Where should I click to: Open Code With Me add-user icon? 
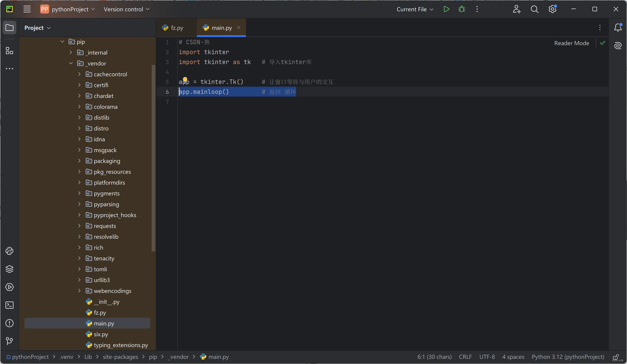click(517, 9)
